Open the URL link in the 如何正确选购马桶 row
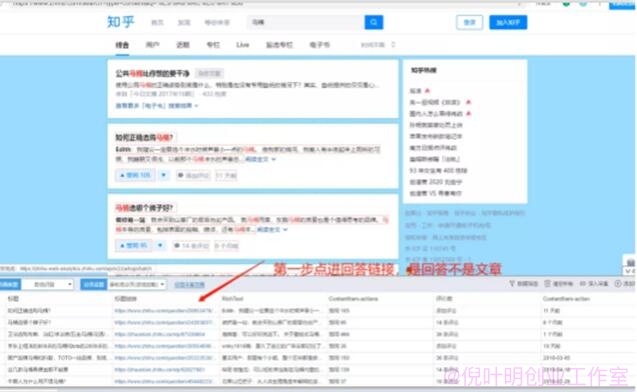This screenshot has width=637, height=392. [x=164, y=311]
